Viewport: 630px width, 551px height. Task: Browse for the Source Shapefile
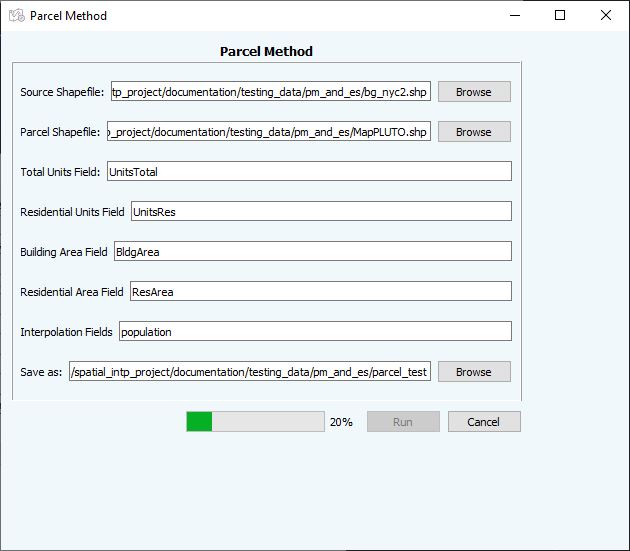pyautogui.click(x=474, y=92)
